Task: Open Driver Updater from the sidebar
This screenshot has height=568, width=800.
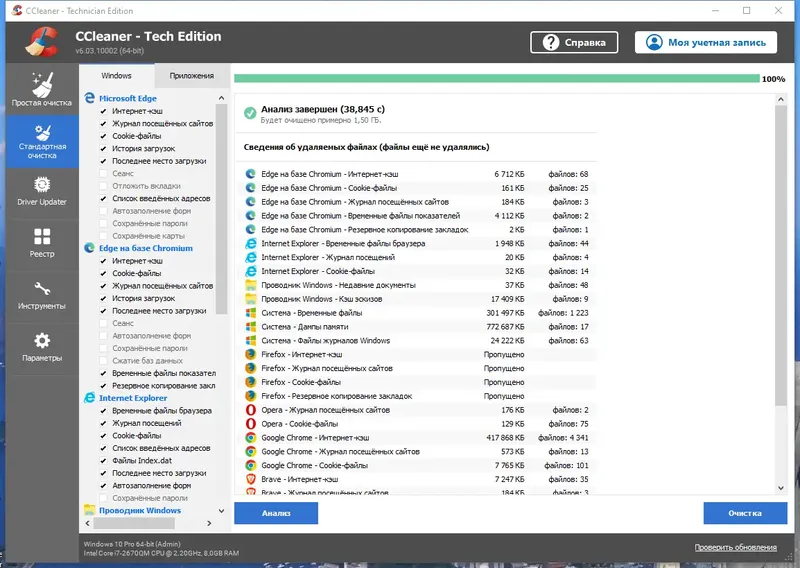Action: point(42,192)
